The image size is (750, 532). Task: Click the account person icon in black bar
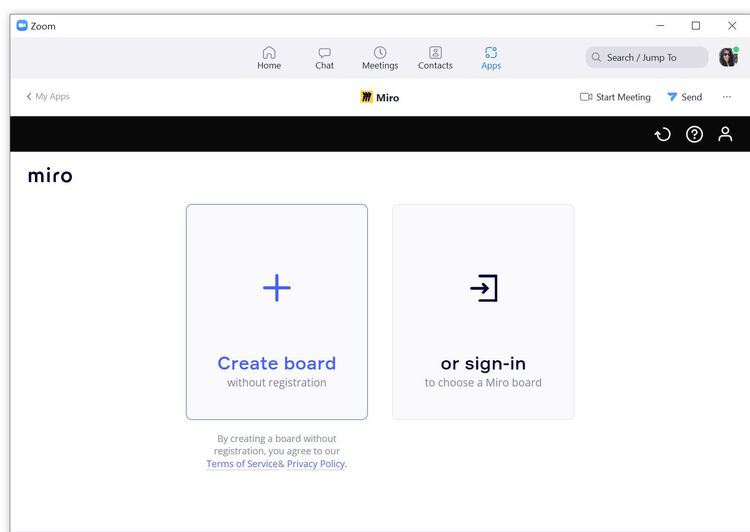(725, 134)
